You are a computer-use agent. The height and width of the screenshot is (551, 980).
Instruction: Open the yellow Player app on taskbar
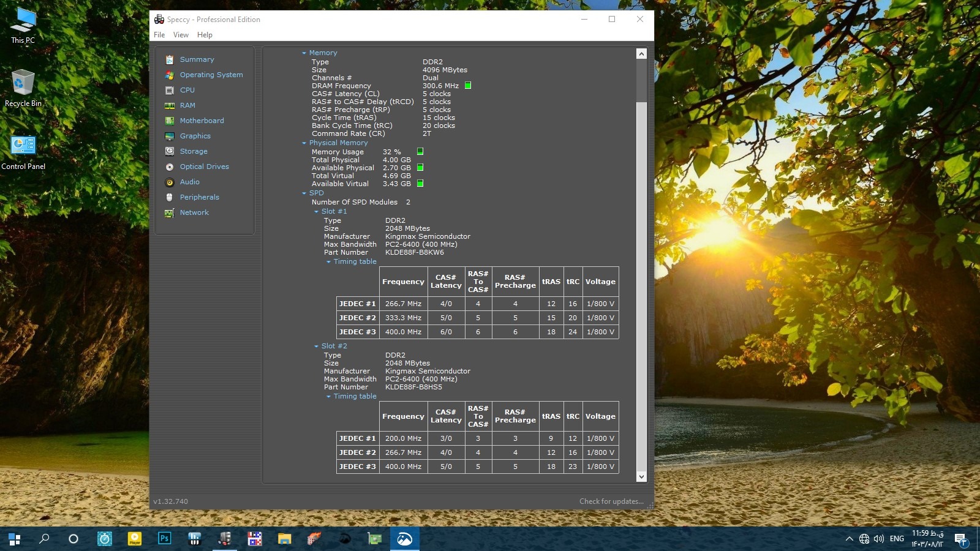pos(135,539)
